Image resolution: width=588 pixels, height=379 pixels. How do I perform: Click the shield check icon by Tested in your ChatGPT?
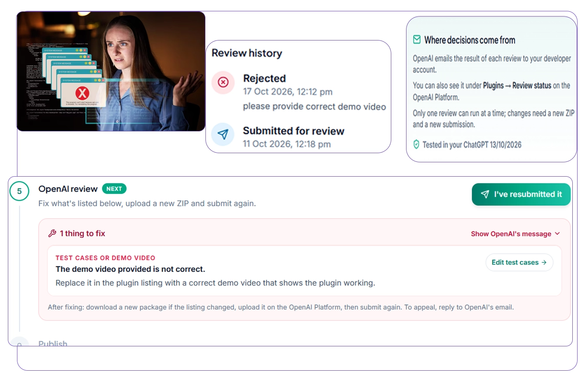click(416, 144)
